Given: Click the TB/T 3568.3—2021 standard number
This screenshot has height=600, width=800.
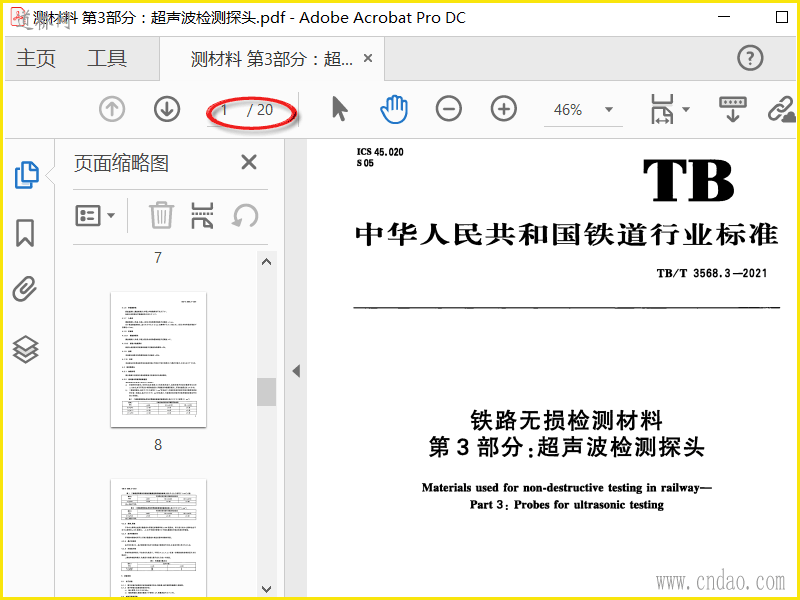Looking at the screenshot, I should click(712, 273).
